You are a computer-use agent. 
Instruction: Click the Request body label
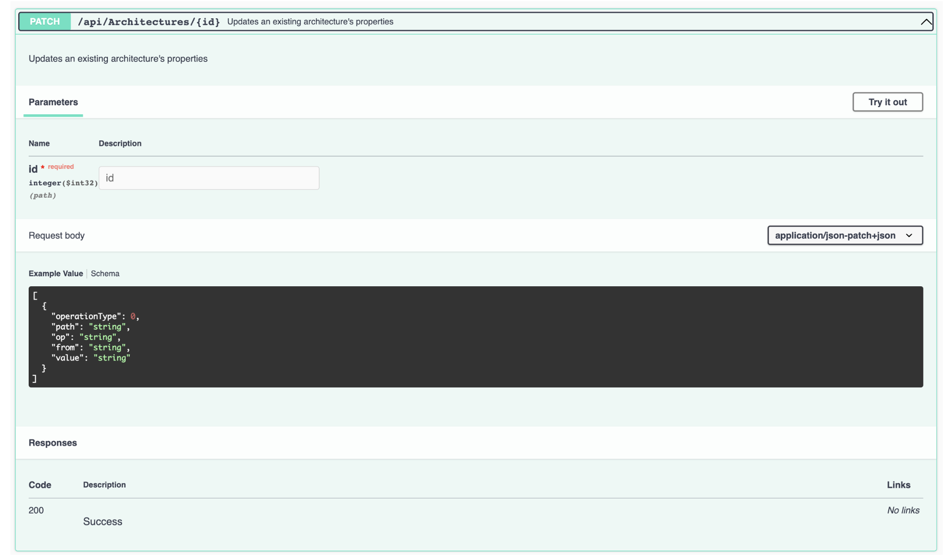(x=56, y=235)
